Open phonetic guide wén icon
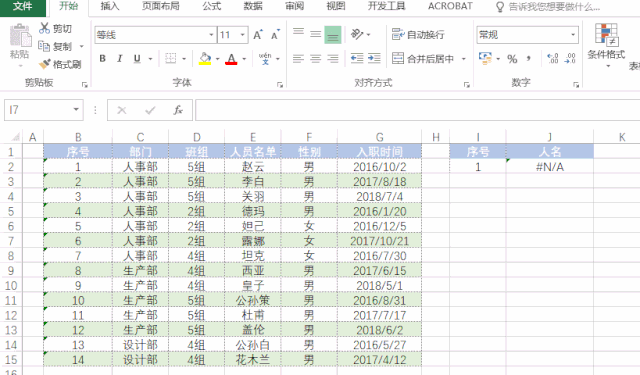640x375 pixels. (265, 59)
